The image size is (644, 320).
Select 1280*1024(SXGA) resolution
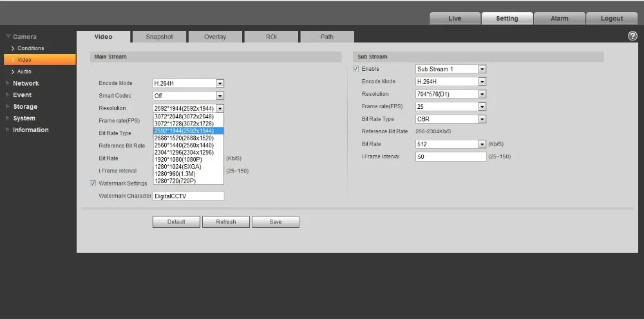click(189, 166)
